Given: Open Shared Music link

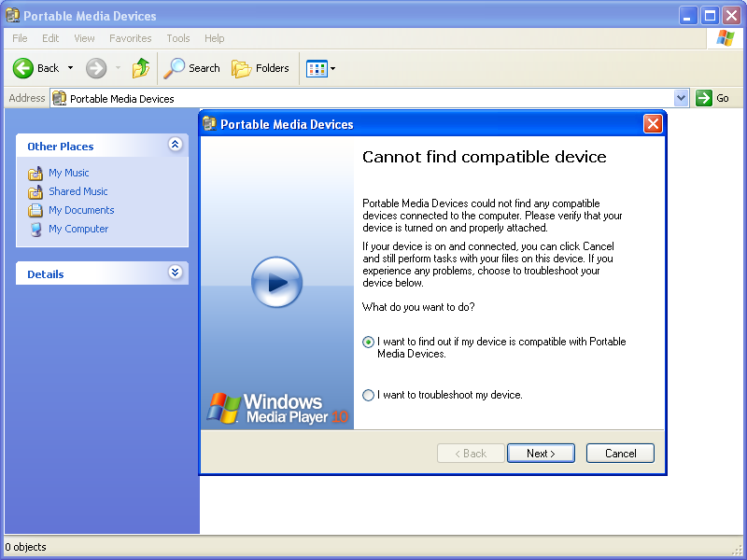Looking at the screenshot, I should click(78, 191).
